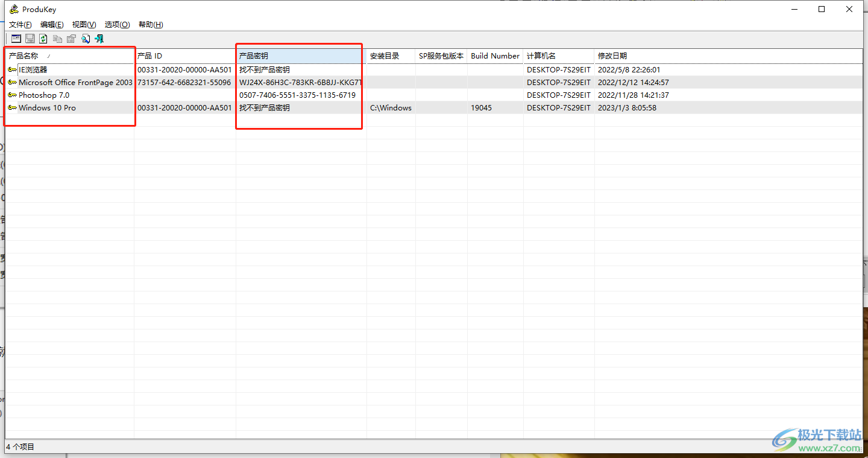
Task: Click the key icon beside Photoshop 7.0
Action: (12, 95)
